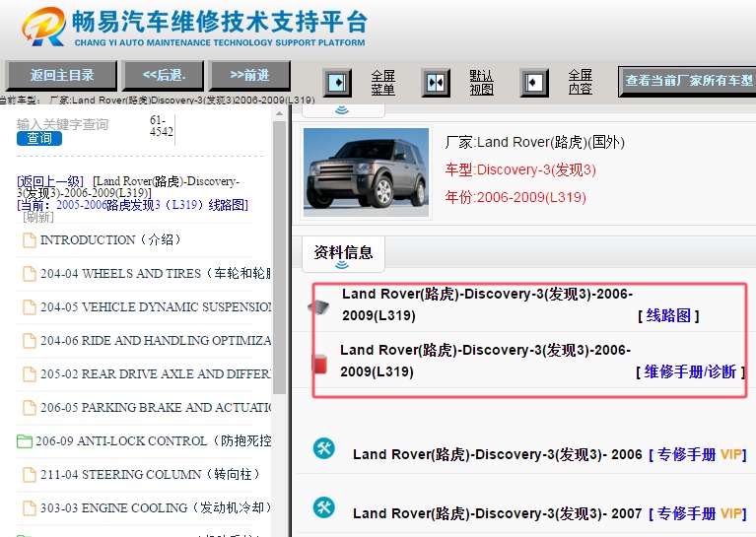Open the 2007 专修手册 VIP link

[x=698, y=514]
